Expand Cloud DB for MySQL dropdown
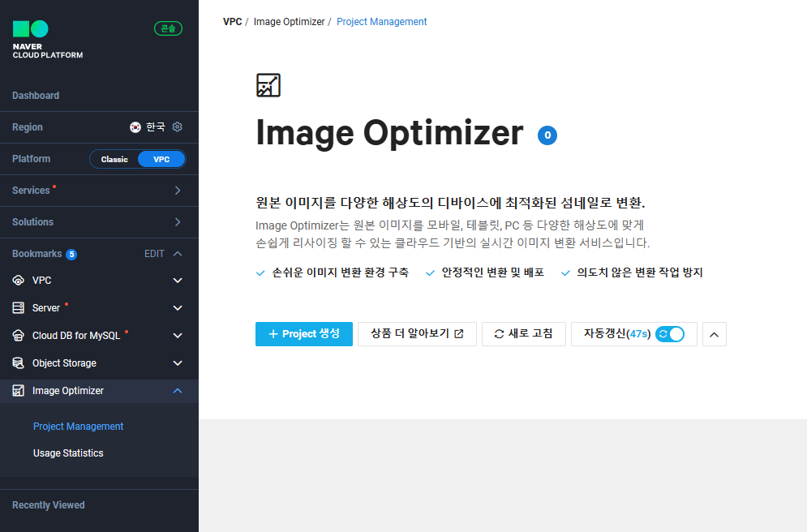Screen dimensions: 807x532 click(178, 336)
